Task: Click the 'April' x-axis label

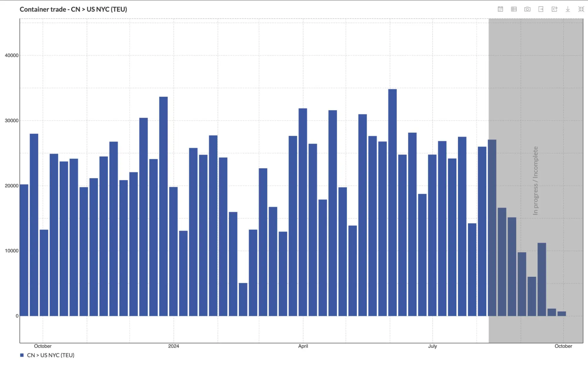Action: tap(303, 346)
